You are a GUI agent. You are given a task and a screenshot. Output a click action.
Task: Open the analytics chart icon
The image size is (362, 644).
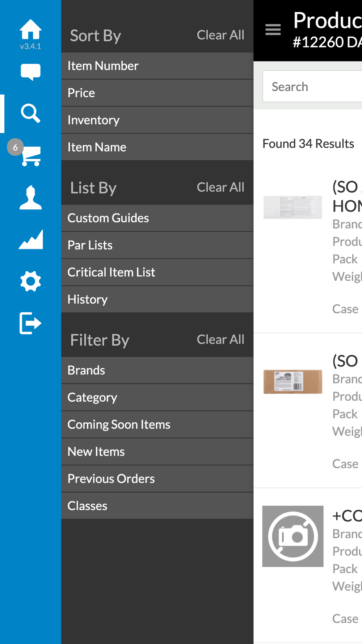click(30, 239)
